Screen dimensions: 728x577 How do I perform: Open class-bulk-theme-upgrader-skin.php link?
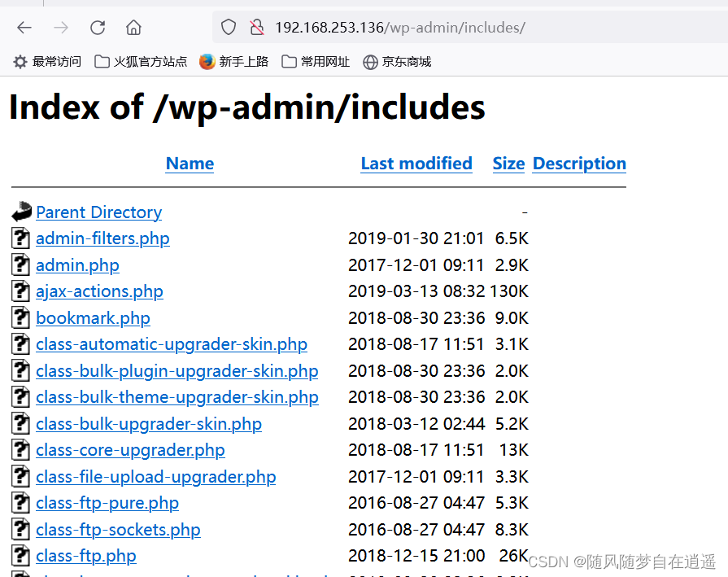pyautogui.click(x=177, y=397)
